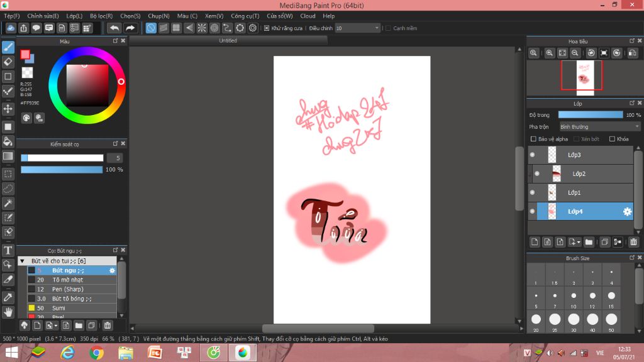The height and width of the screenshot is (362, 644).
Task: Enable the Cạnh mềm checkbox
Action: point(388,28)
